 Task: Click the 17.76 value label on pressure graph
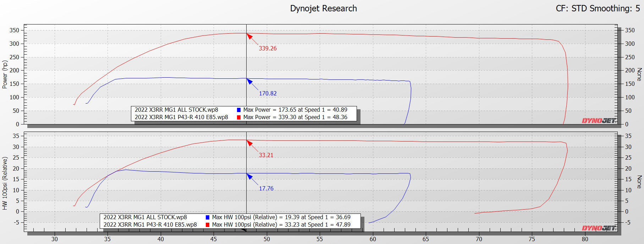pos(266,189)
